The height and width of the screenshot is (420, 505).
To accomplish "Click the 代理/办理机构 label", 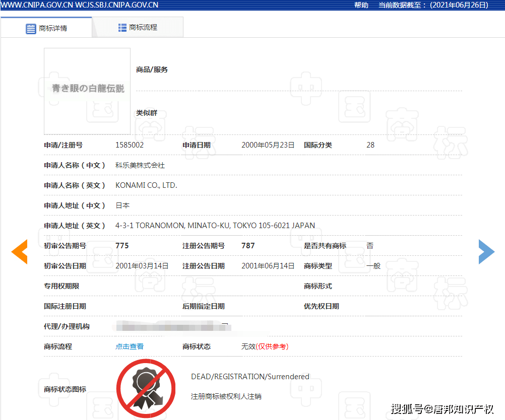I will 67,326.
